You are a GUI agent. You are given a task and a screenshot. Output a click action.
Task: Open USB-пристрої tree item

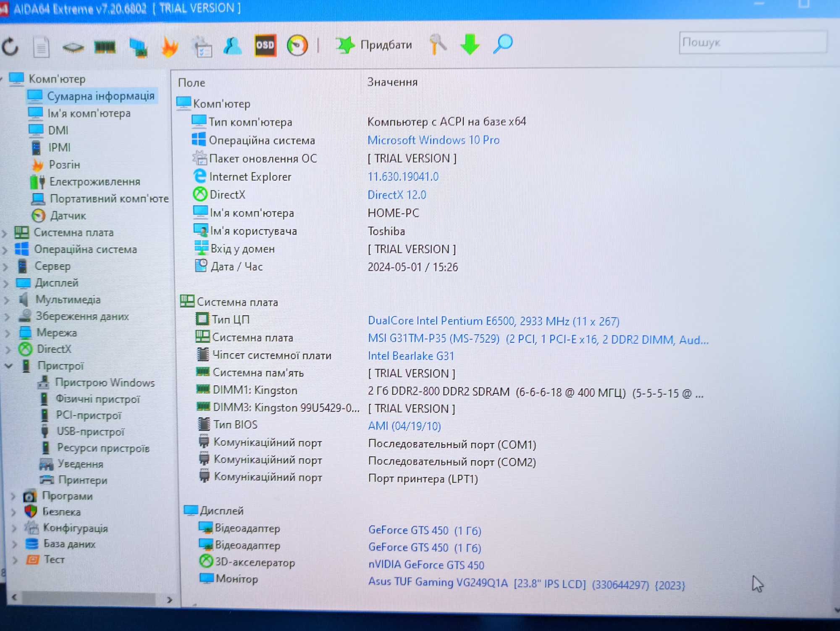[x=91, y=432]
